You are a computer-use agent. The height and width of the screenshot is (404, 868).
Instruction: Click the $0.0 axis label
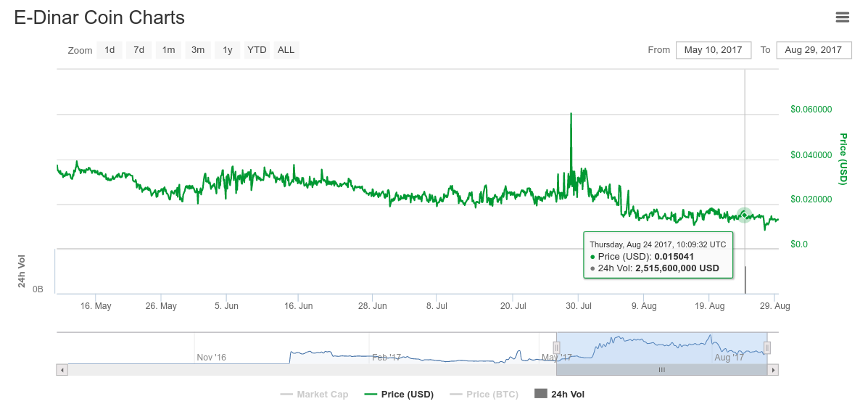799,244
